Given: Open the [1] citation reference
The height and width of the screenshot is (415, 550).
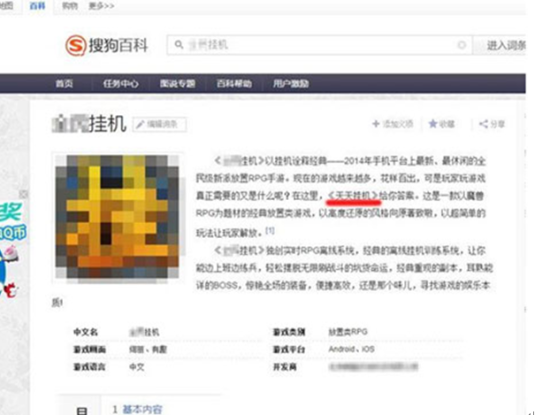Looking at the screenshot, I should pyautogui.click(x=269, y=230).
